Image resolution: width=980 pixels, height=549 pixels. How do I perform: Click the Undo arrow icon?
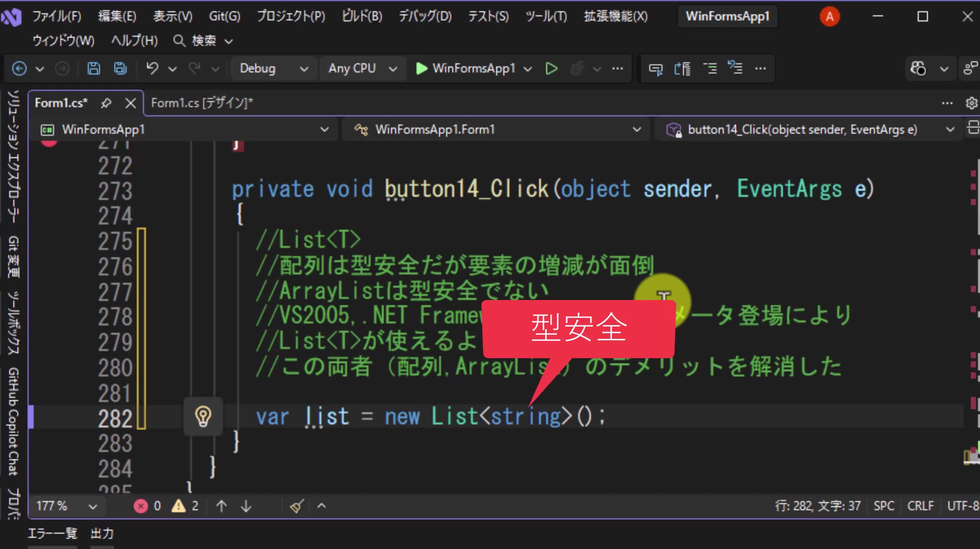[152, 68]
